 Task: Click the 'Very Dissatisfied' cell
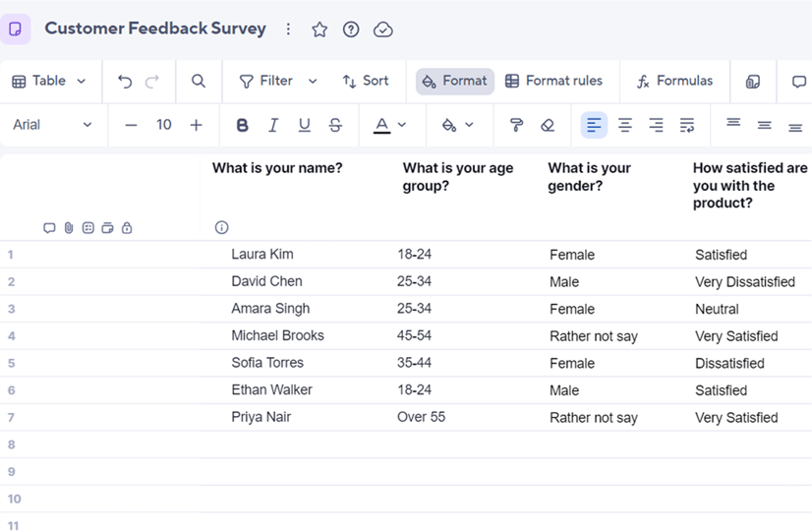tap(745, 282)
